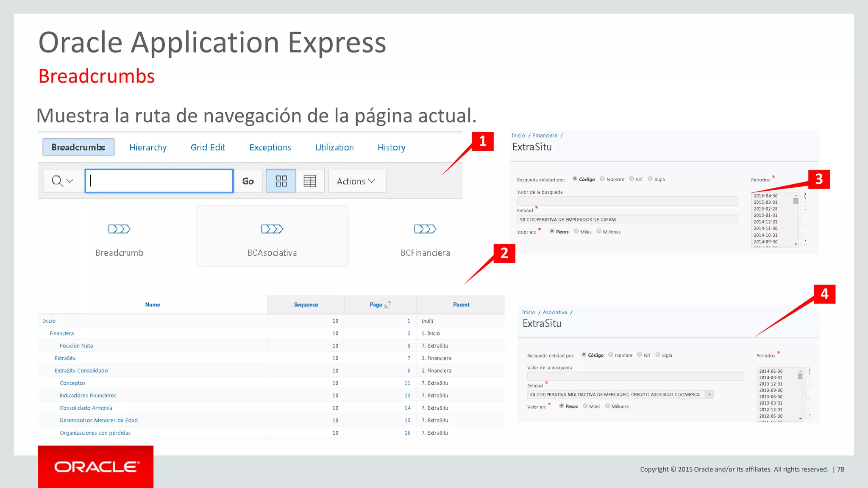Open the Grid Edit tab
This screenshot has height=488, width=868.
208,147
